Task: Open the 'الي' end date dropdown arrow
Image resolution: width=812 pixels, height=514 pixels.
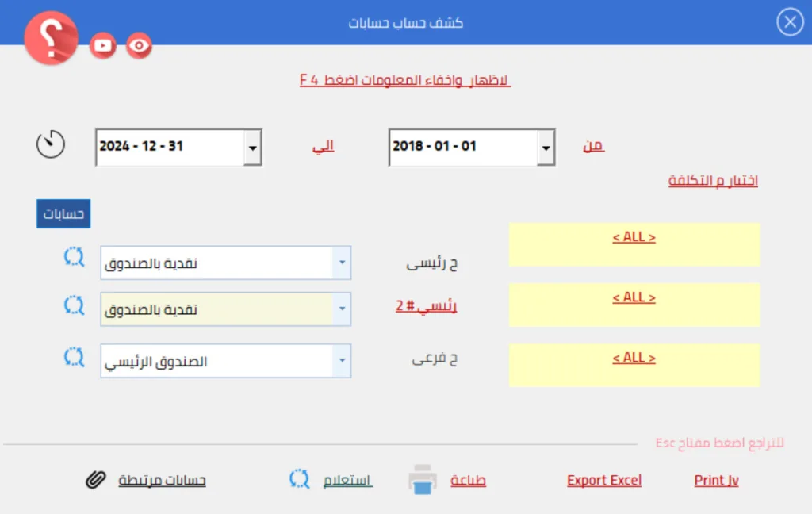Action: pos(252,148)
